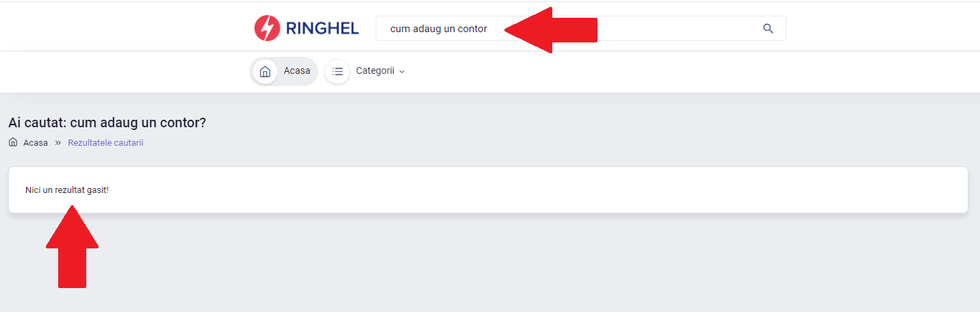Focus the search field with "cum adaug un contor"
Screen dimensions: 980x312
(580, 29)
